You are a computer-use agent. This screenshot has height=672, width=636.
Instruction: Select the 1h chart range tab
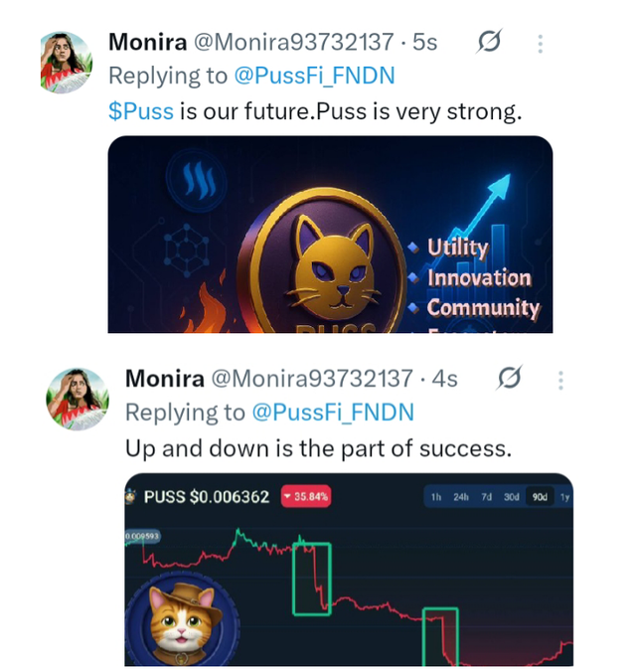click(436, 497)
